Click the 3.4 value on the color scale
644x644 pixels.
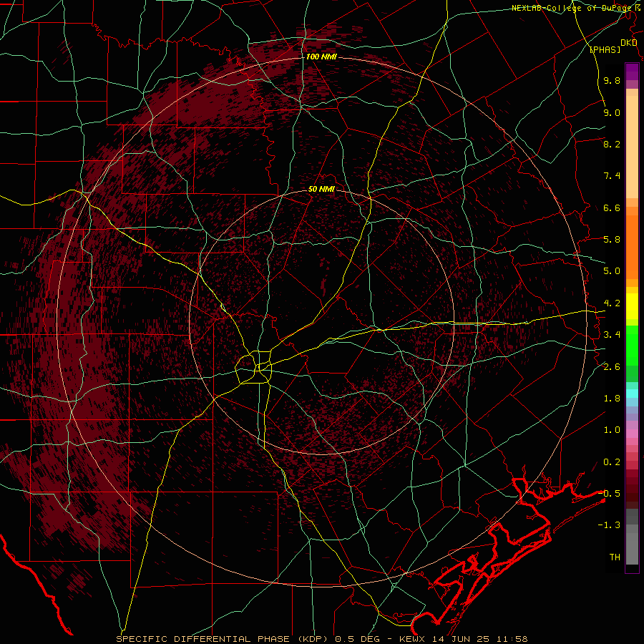point(612,335)
